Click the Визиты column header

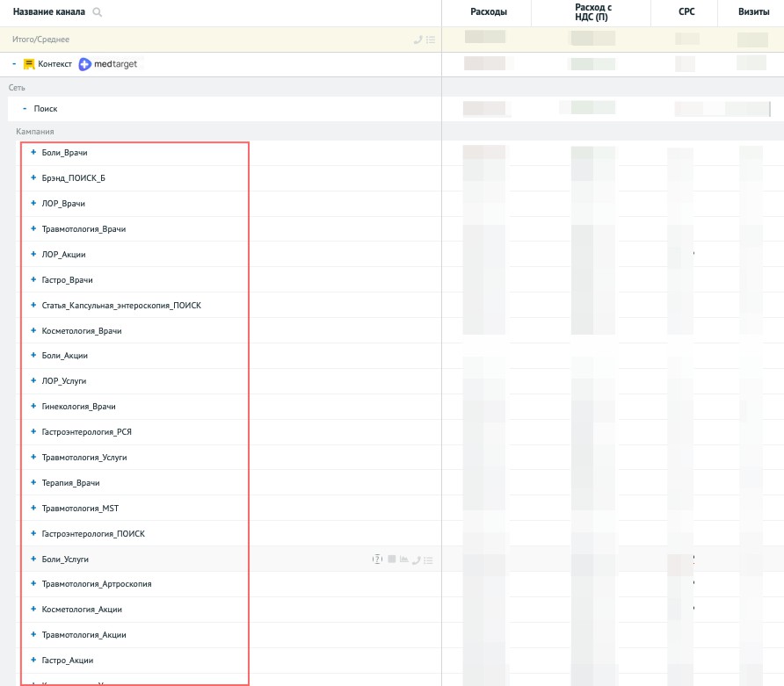tap(753, 12)
